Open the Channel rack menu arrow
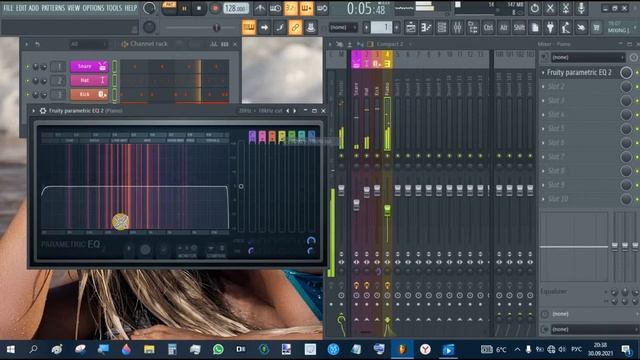The width and height of the screenshot is (640, 360). point(27,44)
